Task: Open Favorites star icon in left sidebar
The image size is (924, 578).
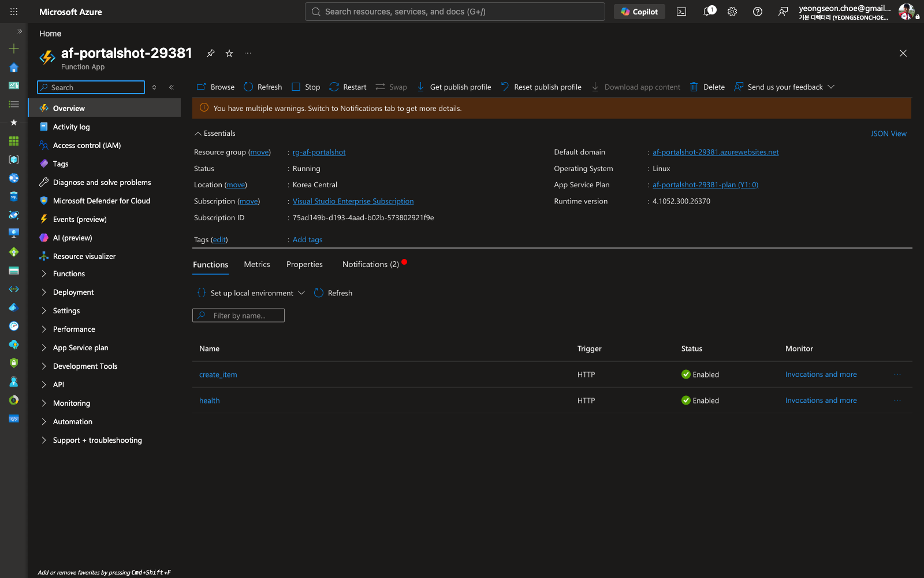Action: pos(14,123)
